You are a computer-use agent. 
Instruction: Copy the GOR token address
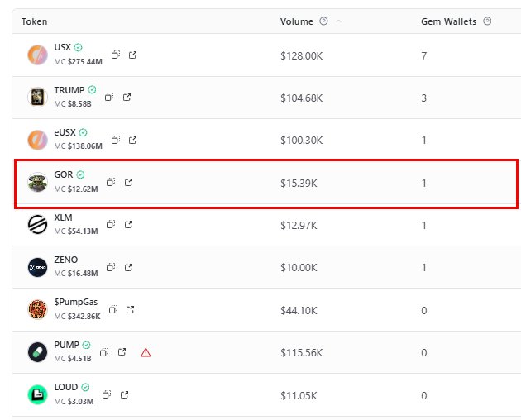pyautogui.click(x=111, y=182)
